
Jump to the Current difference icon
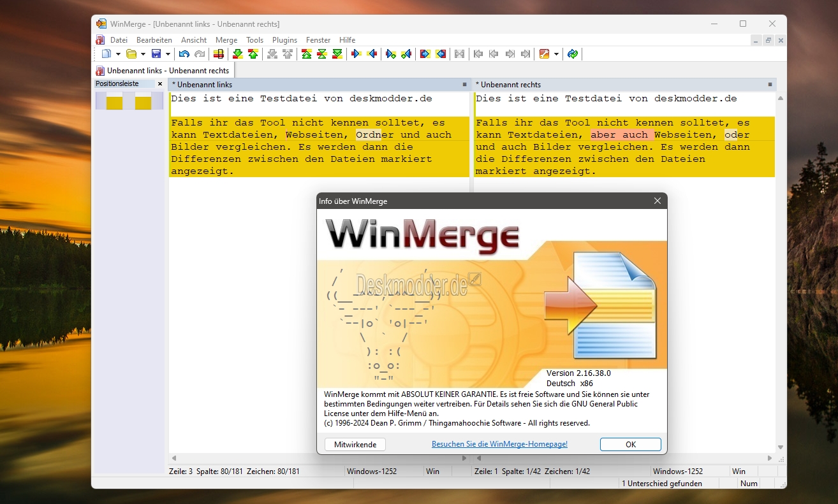[322, 54]
